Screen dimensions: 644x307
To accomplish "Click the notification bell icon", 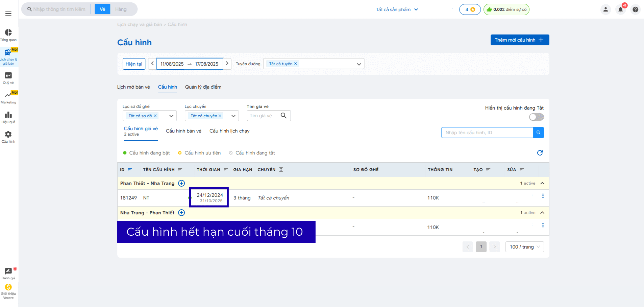I will [620, 9].
